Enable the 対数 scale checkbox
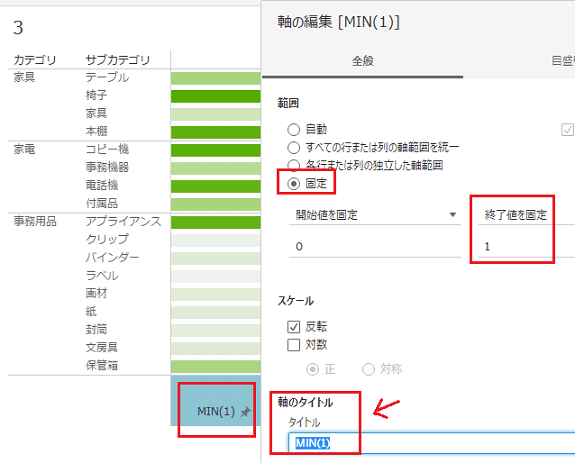 coord(293,345)
